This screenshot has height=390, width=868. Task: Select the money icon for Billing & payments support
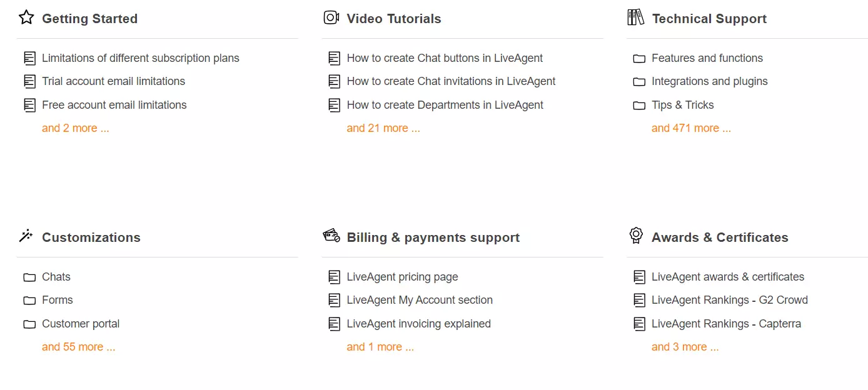pos(331,236)
